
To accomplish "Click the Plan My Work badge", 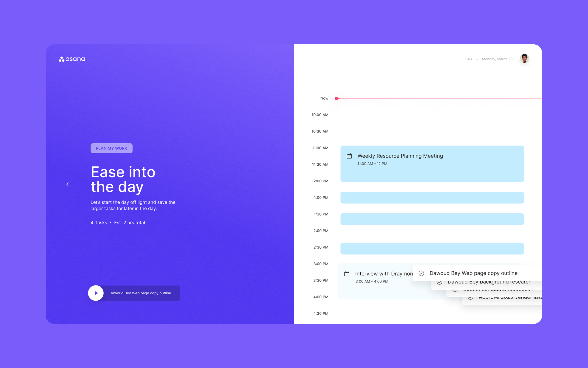I will (x=112, y=148).
